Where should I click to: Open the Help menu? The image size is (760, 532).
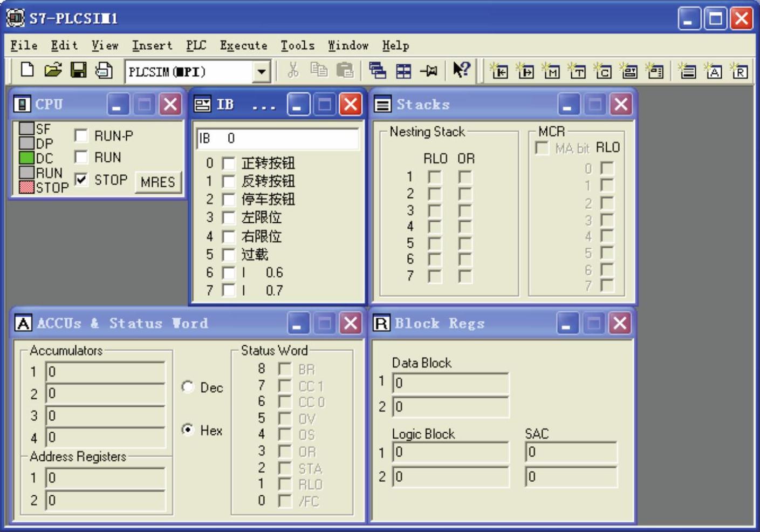tap(395, 45)
